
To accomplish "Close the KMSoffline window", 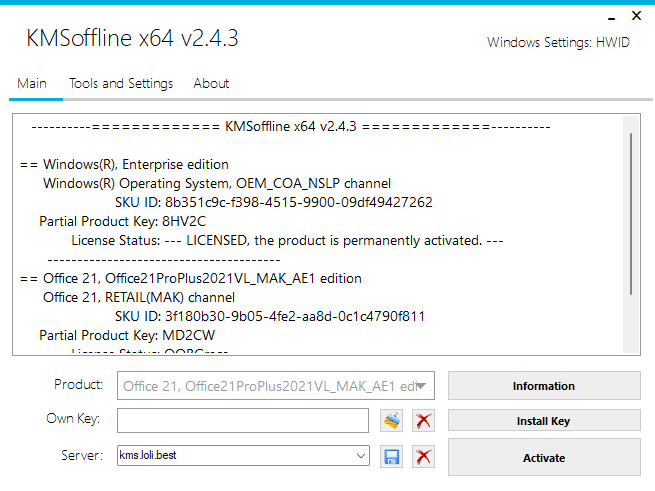I will 636,16.
